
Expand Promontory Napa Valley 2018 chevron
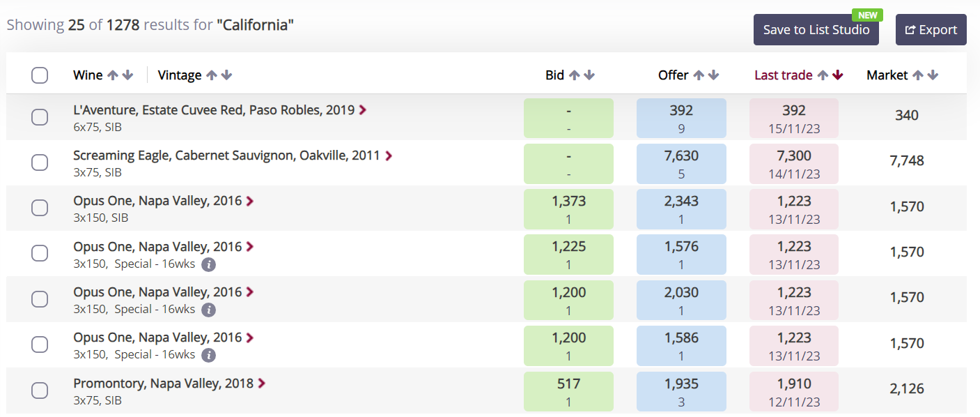262,384
